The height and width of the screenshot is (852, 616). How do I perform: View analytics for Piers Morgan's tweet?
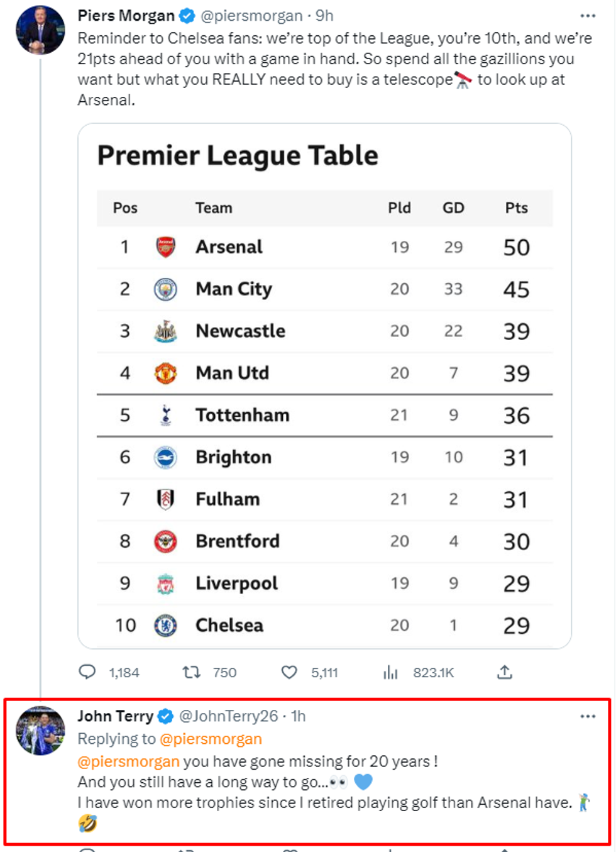point(391,672)
